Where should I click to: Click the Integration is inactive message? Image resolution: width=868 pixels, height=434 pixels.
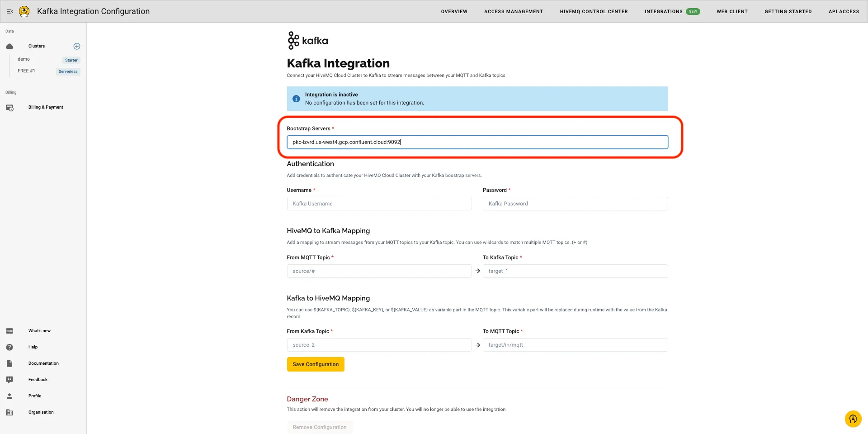(x=331, y=95)
